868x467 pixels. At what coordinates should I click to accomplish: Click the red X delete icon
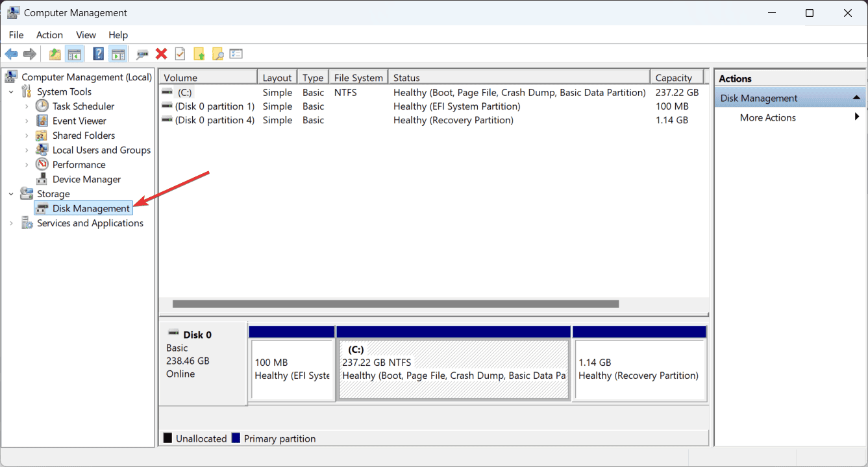click(161, 53)
